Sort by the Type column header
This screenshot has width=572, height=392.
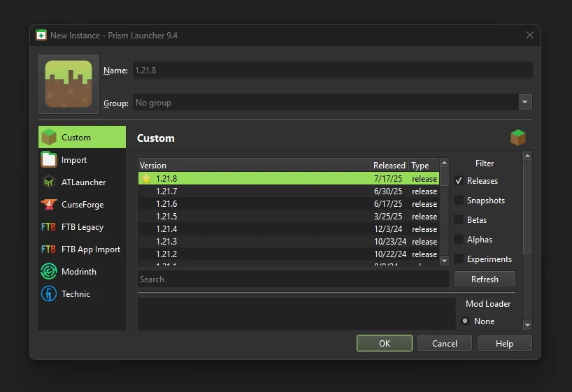coord(424,165)
